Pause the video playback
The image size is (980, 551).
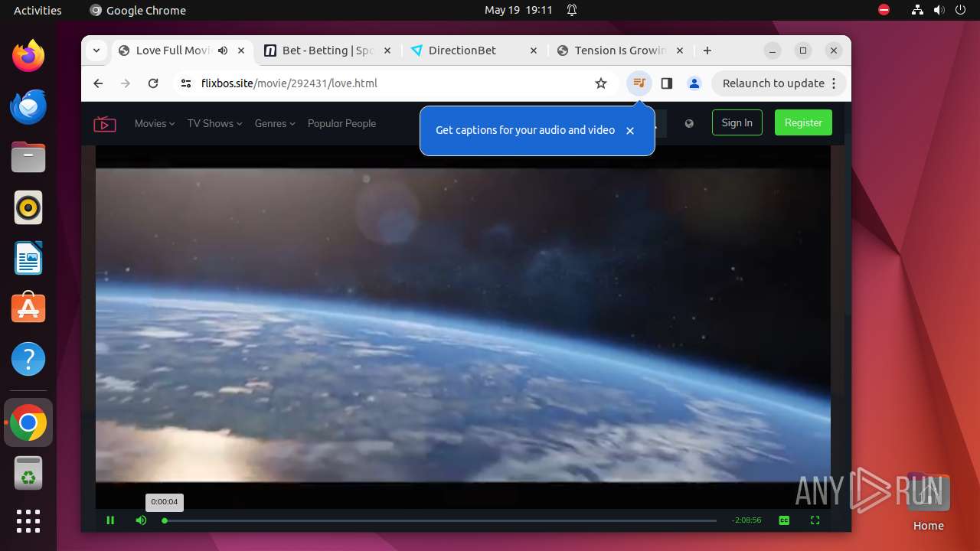[110, 520]
